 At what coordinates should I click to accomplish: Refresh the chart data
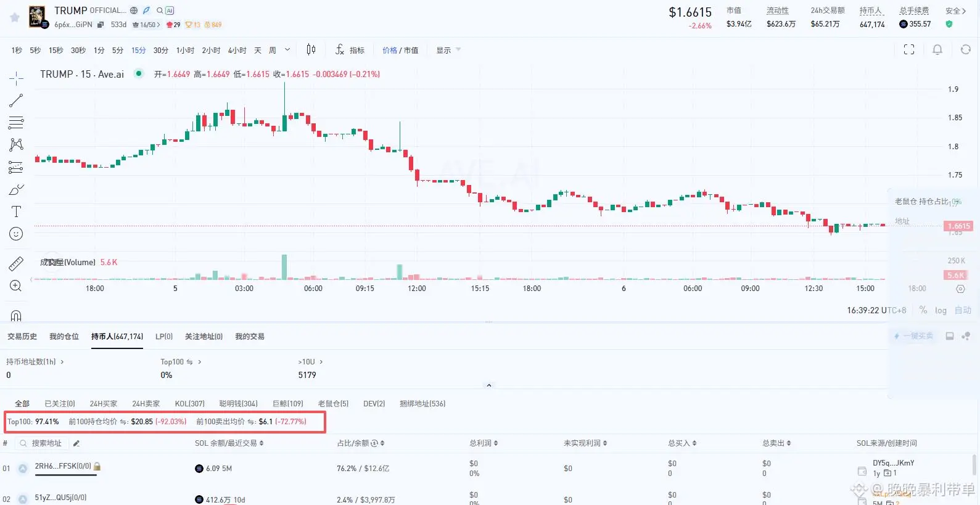point(966,50)
